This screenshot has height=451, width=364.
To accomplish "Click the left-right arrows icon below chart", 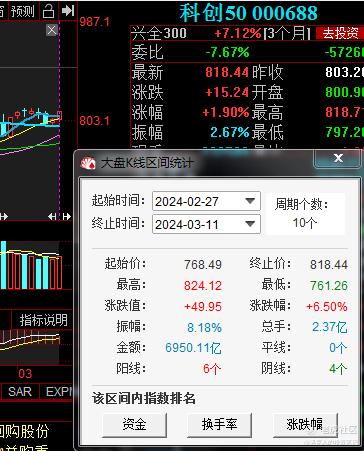I will point(52,217).
